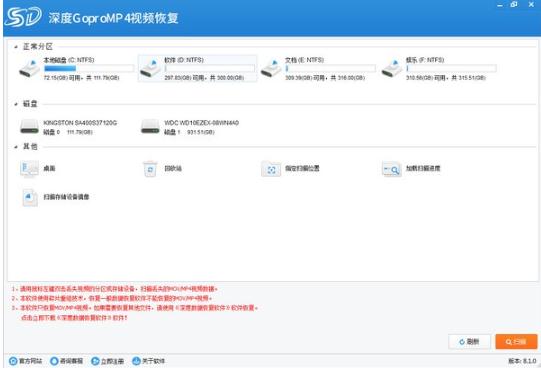Click the '72.15(GB) 可用' free space text
Screen dimensions: 541x368
pyautogui.click(x=62, y=78)
